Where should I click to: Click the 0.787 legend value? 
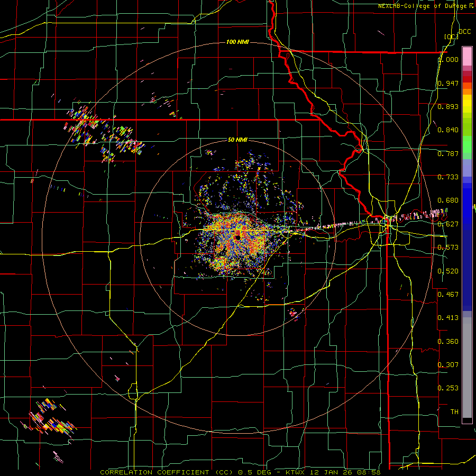pyautogui.click(x=448, y=153)
